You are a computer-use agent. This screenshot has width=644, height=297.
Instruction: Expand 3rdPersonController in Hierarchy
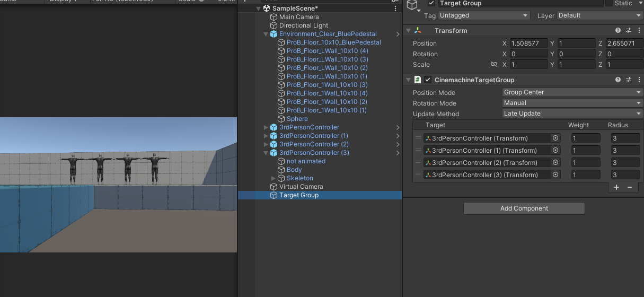pos(266,127)
